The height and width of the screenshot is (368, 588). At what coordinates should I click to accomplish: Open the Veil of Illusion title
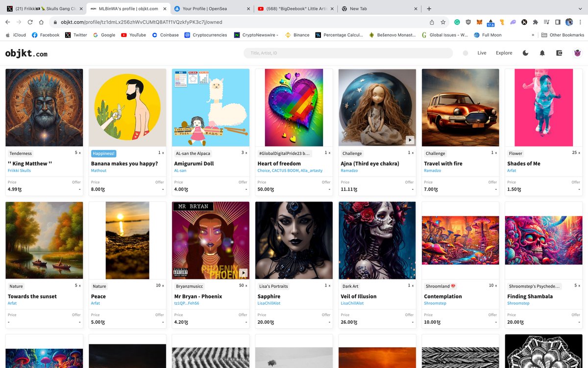click(x=359, y=296)
